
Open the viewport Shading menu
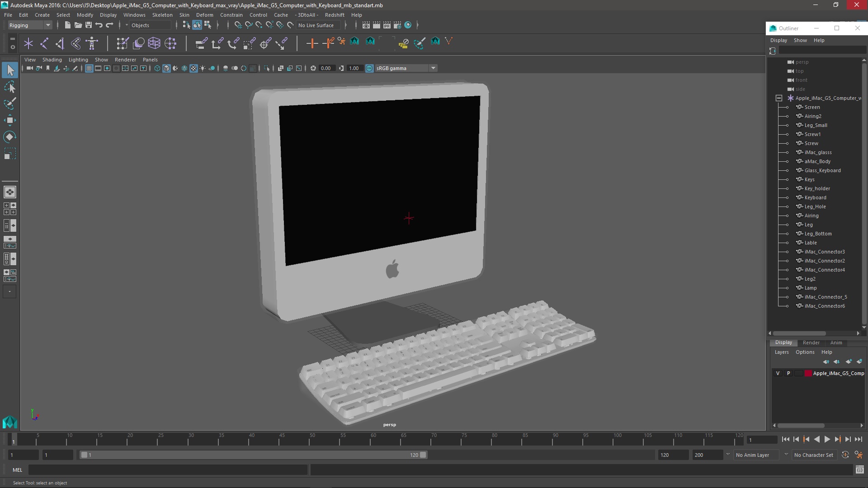click(x=52, y=60)
